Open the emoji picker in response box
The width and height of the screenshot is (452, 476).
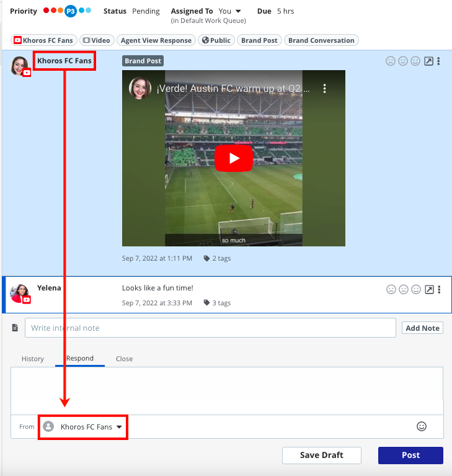422,426
